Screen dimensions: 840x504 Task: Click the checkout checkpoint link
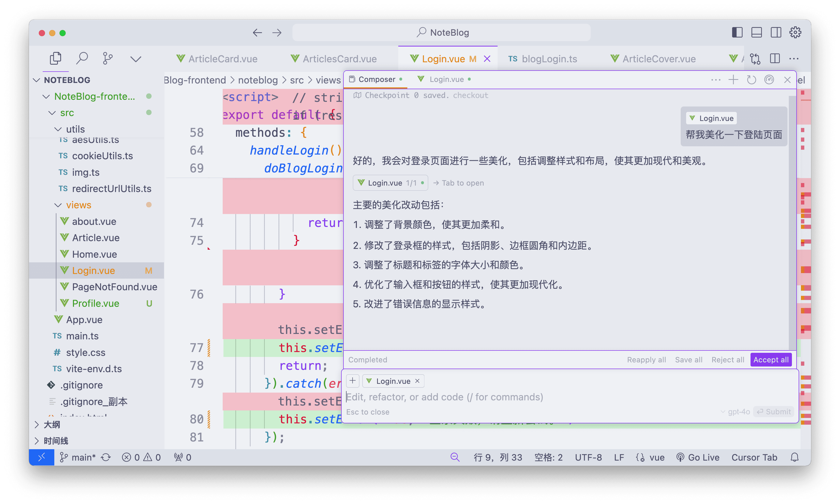470,95
